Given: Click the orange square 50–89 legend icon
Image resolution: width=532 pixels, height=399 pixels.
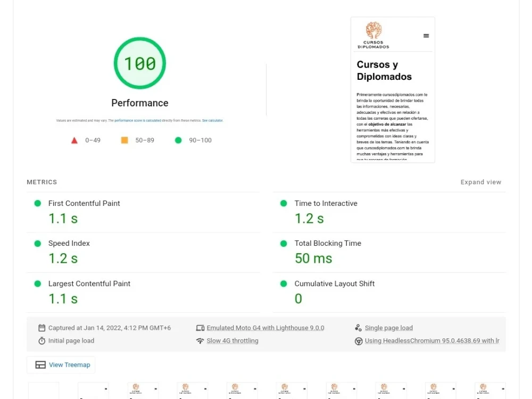Looking at the screenshot, I should click(x=124, y=140).
